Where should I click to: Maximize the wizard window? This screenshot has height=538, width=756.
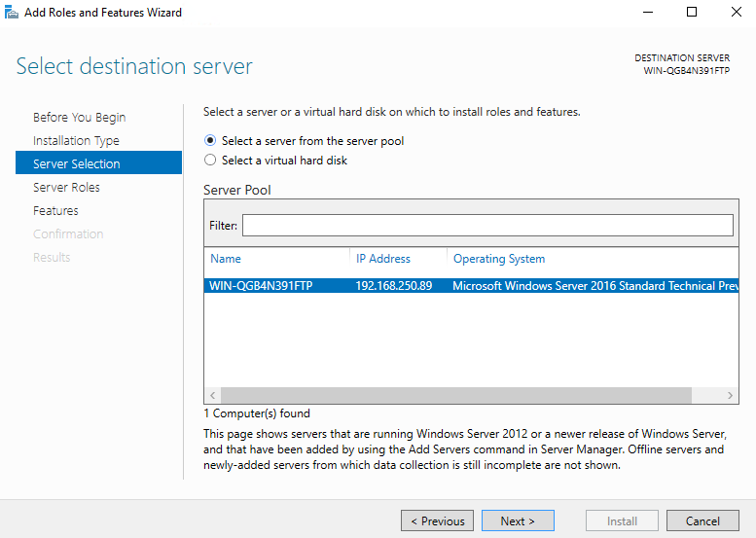point(692,12)
